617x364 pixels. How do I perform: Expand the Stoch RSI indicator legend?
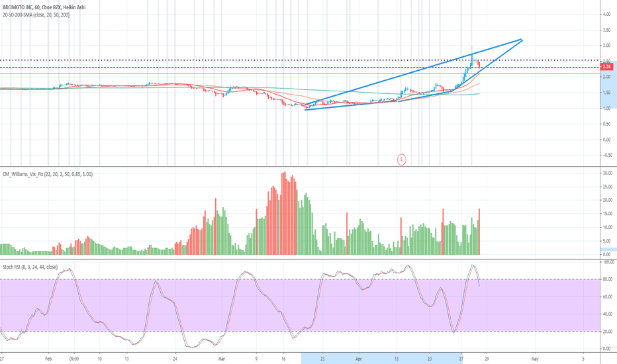30,267
